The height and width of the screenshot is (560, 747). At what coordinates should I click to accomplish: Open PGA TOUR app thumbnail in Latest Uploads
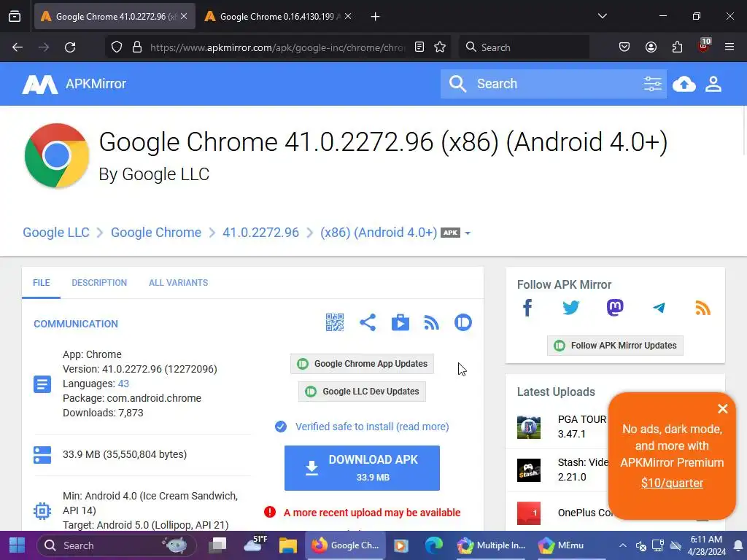tap(529, 427)
